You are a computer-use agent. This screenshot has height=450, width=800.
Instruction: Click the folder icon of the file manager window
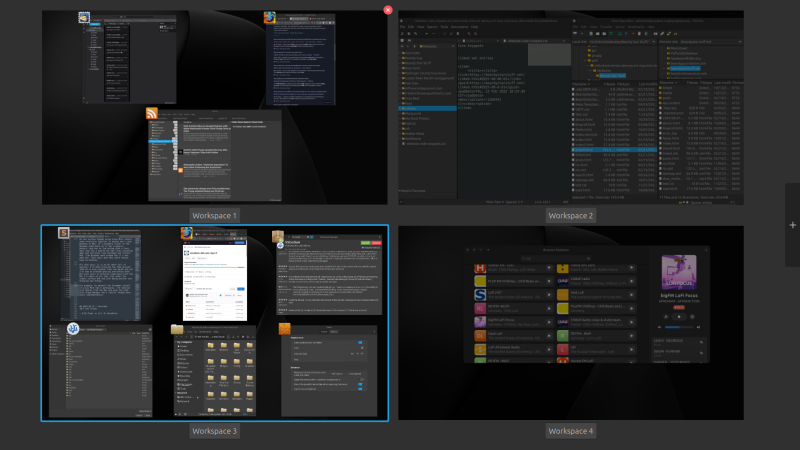point(177,329)
